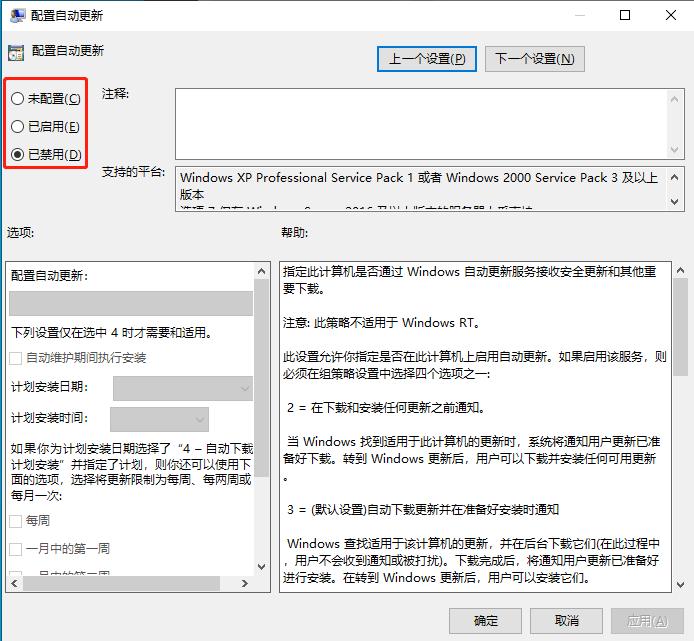
Task: Close the 配置自动更新 dialog
Action: click(671, 15)
